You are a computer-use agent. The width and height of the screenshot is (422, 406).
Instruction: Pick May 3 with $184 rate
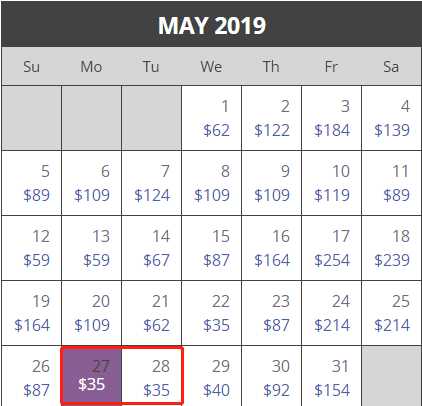331,118
